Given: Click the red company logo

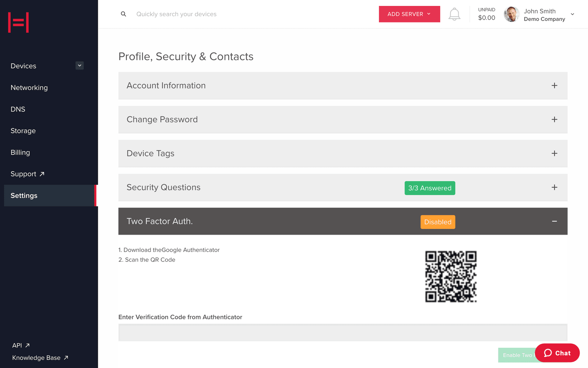Looking at the screenshot, I should click(18, 22).
